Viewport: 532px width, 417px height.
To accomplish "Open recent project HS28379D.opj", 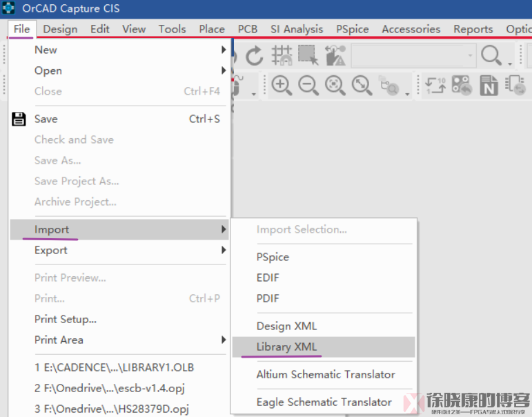I will click(119, 409).
